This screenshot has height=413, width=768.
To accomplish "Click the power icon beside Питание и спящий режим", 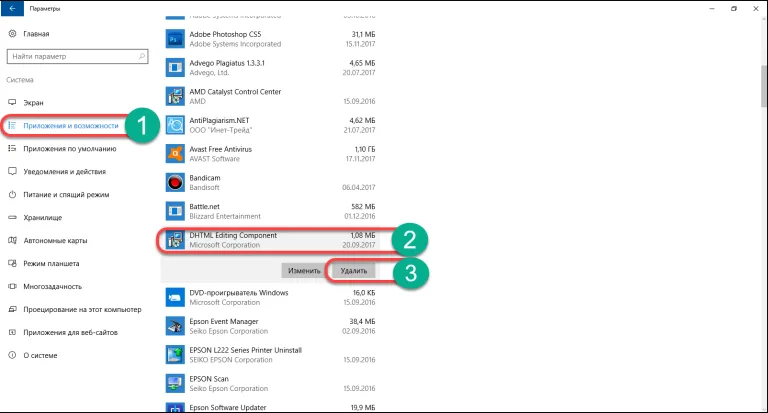I will click(12, 194).
